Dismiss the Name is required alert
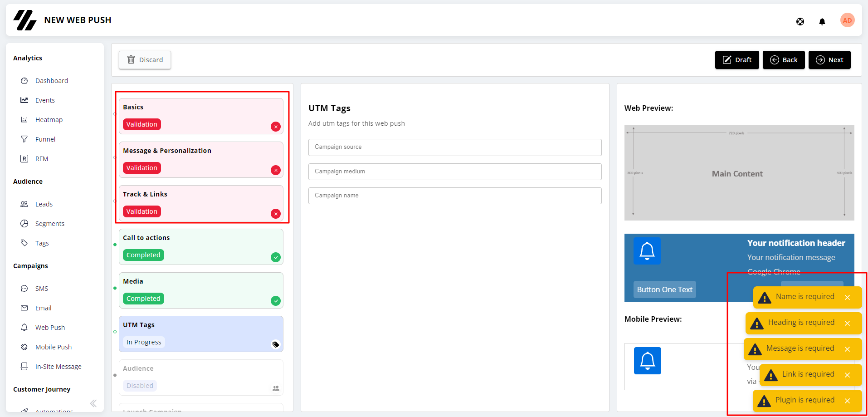Viewport: 868px width, 417px height. pos(847,297)
